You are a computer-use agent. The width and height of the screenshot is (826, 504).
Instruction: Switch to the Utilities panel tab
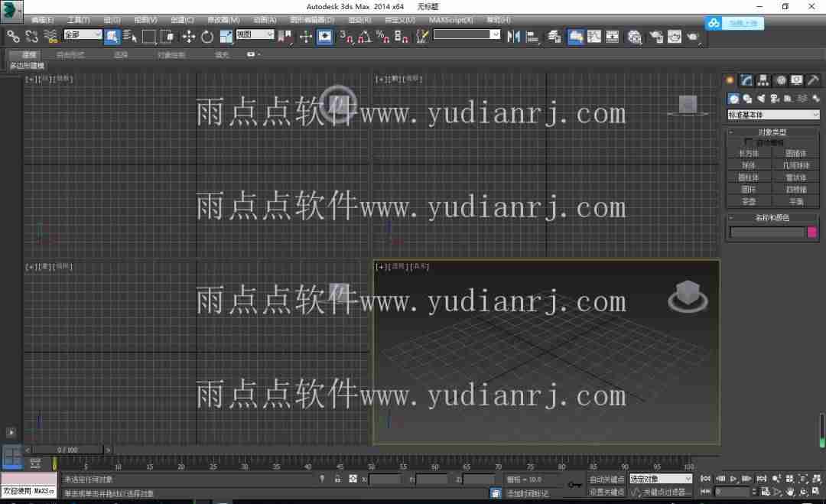click(813, 80)
